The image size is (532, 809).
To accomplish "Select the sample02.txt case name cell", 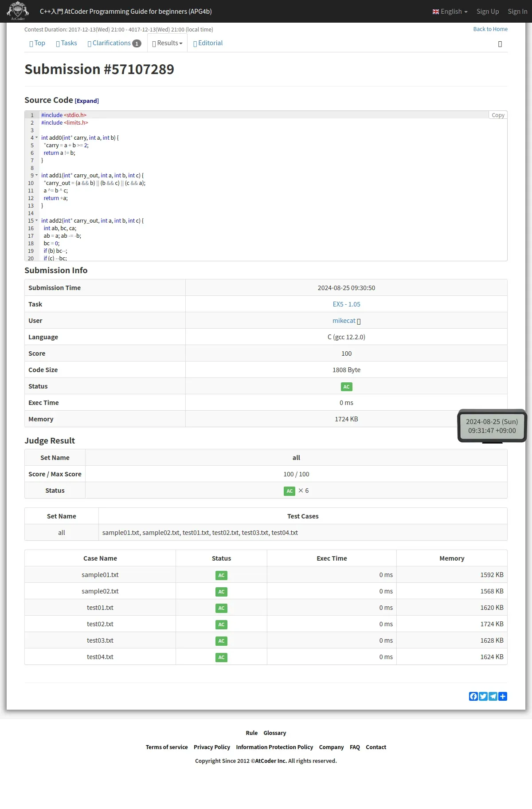I will (100, 591).
